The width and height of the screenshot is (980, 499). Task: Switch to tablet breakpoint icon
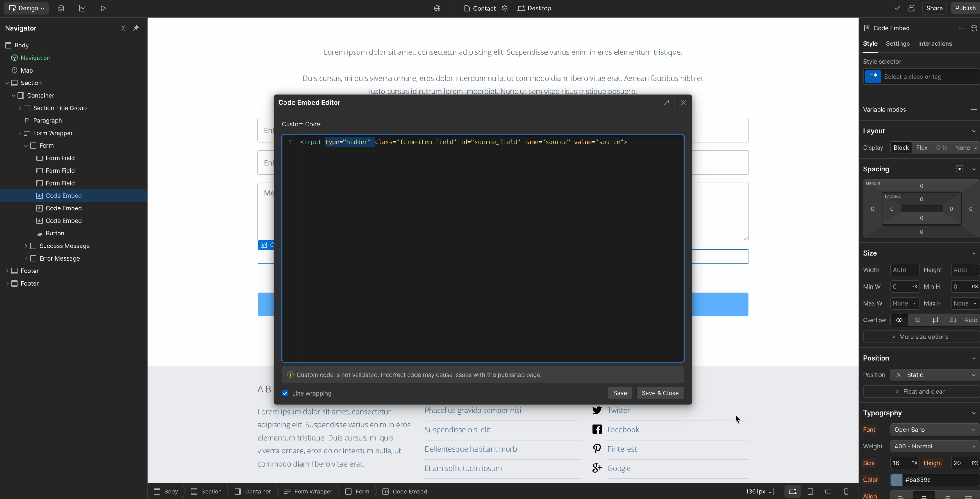[810, 491]
